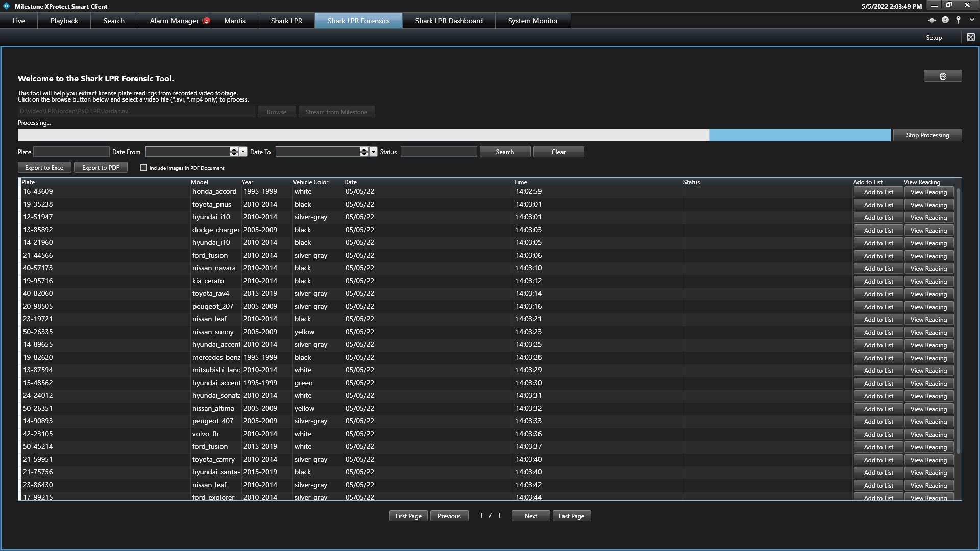Open the Date To dropdown arrow
The height and width of the screenshot is (551, 980).
click(x=373, y=152)
